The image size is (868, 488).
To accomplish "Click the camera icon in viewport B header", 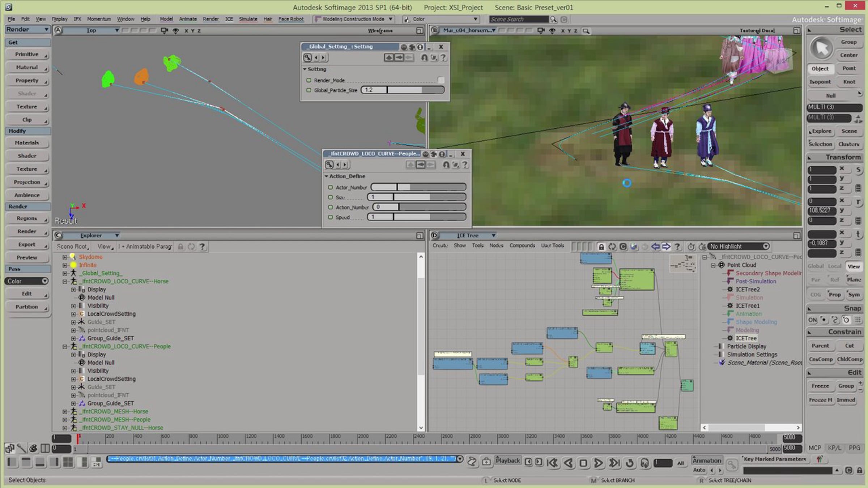I will pyautogui.click(x=541, y=31).
